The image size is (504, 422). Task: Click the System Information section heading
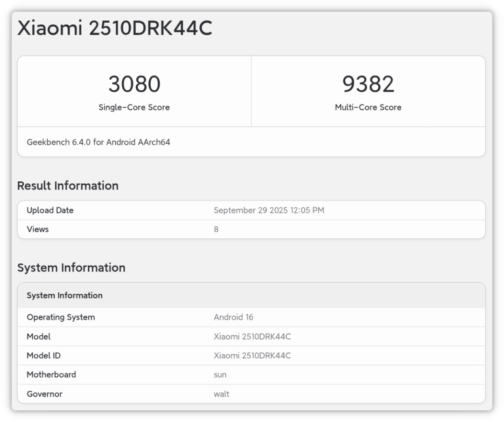tap(71, 268)
